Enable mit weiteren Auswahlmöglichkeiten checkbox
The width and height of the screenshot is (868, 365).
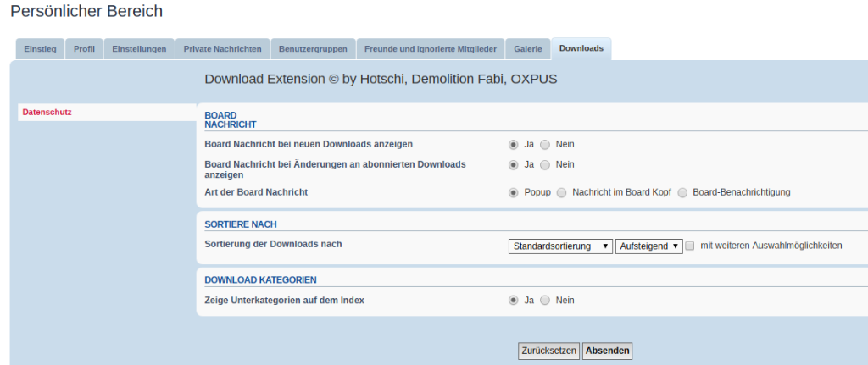(x=690, y=246)
